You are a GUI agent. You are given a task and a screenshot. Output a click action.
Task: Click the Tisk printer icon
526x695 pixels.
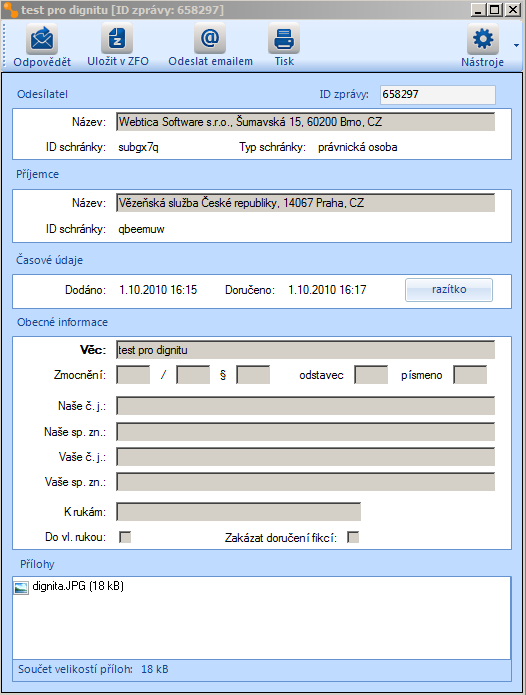[x=284, y=39]
